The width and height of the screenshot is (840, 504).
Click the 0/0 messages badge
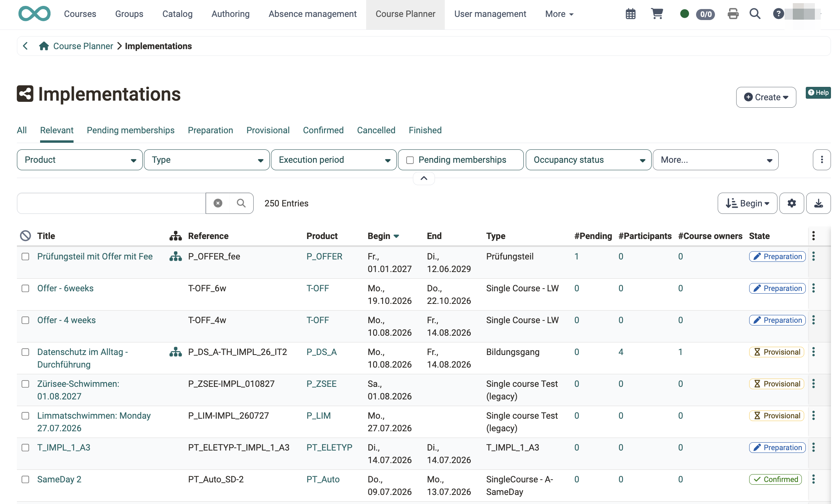[706, 14]
